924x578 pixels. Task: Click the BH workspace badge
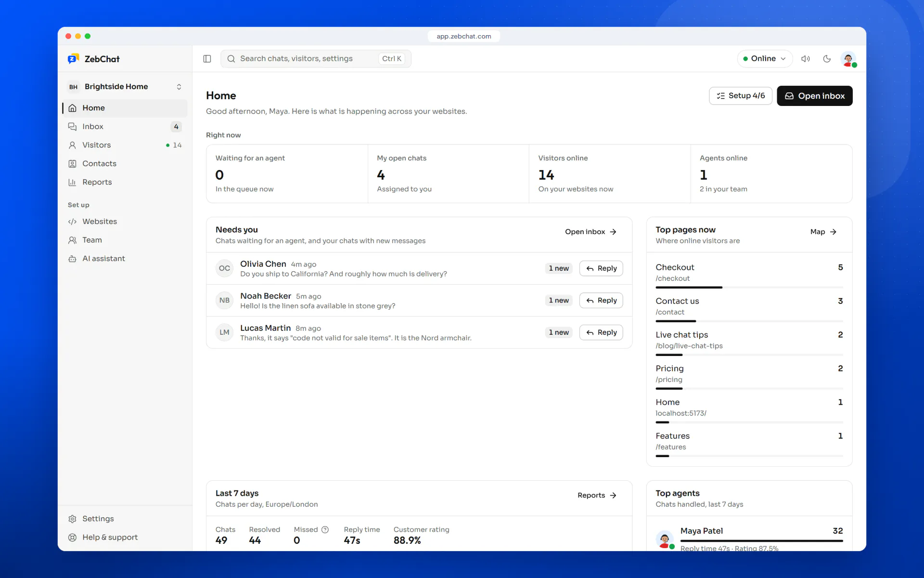tap(73, 87)
